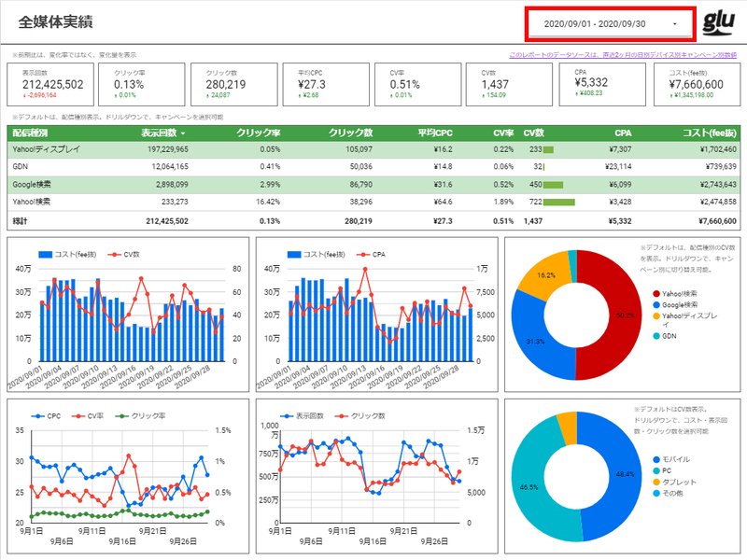747x560 pixels.
Task: Click タブレット legend of the device donut
Action: 674,482
